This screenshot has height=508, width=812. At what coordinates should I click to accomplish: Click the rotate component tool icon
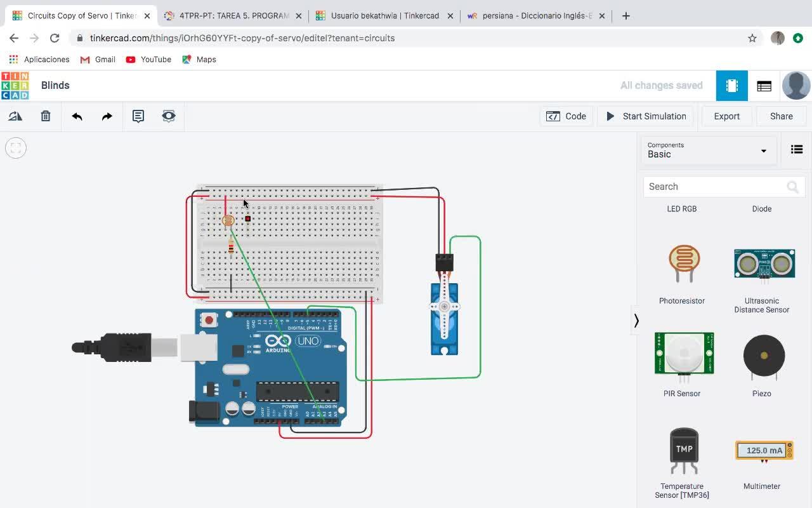15,116
